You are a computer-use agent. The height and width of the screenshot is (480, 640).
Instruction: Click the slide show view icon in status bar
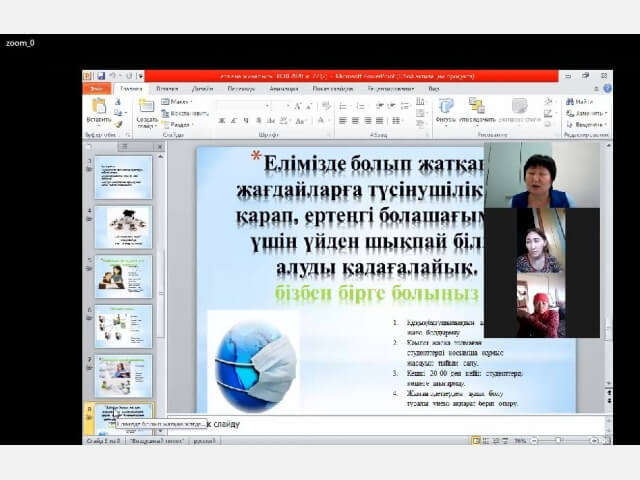tap(505, 441)
